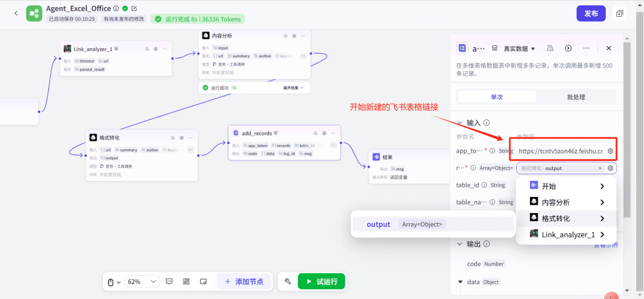Clear the 格式转化 output reference with the X
Screen dimensions: 644x299
(600, 168)
